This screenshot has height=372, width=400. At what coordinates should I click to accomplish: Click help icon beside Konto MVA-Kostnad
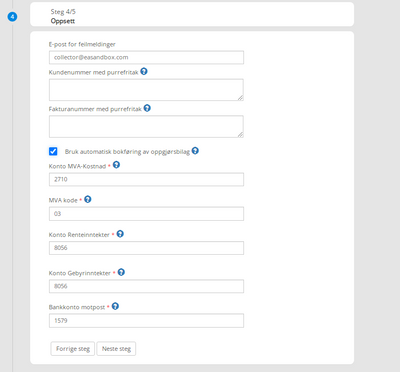[116, 165]
